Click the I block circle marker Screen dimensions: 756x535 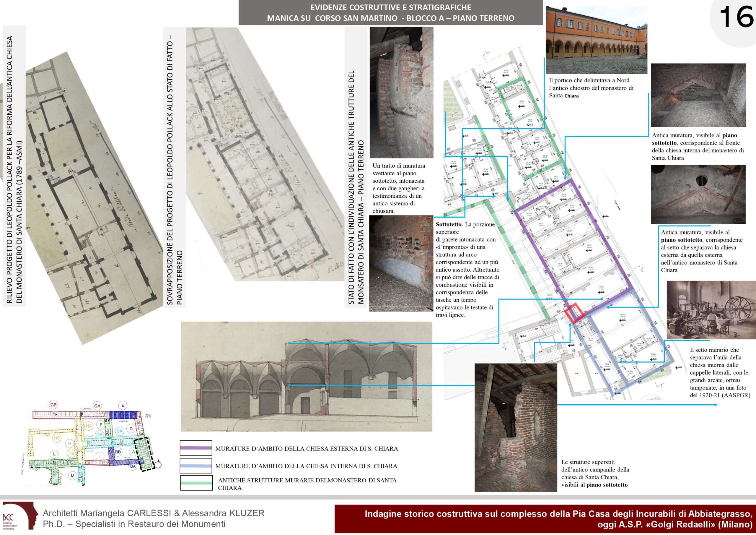[x=100, y=456]
